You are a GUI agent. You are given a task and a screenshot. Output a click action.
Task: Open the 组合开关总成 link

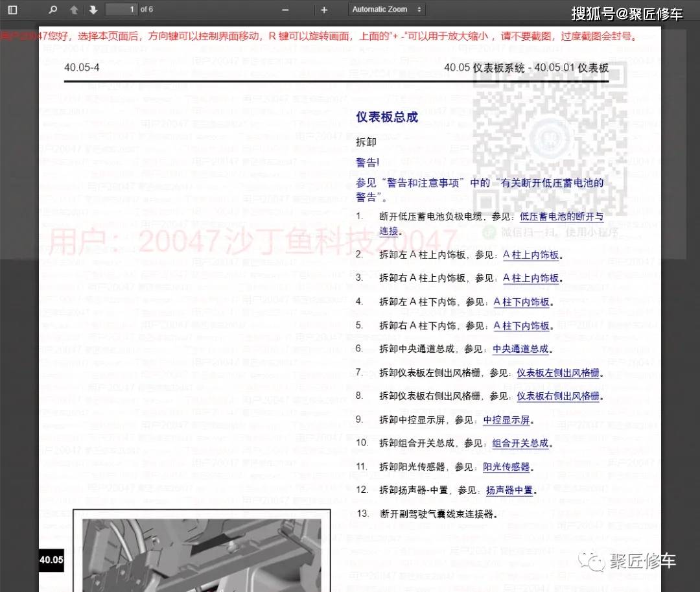click(520, 444)
